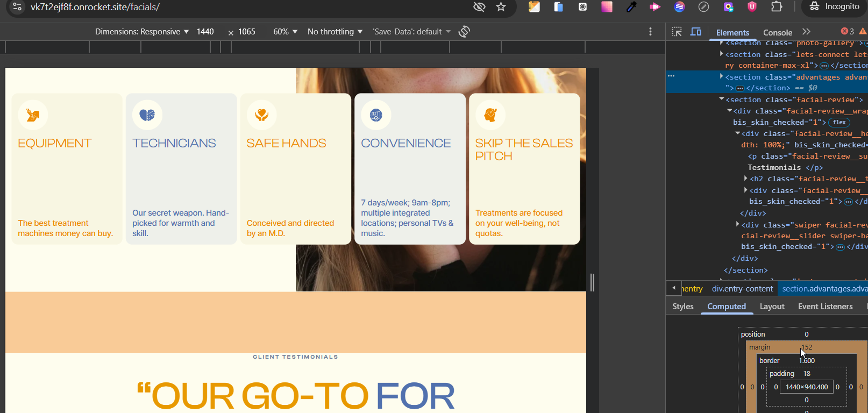Click the tracking protection eye icon
The image size is (868, 413).
tap(479, 7)
